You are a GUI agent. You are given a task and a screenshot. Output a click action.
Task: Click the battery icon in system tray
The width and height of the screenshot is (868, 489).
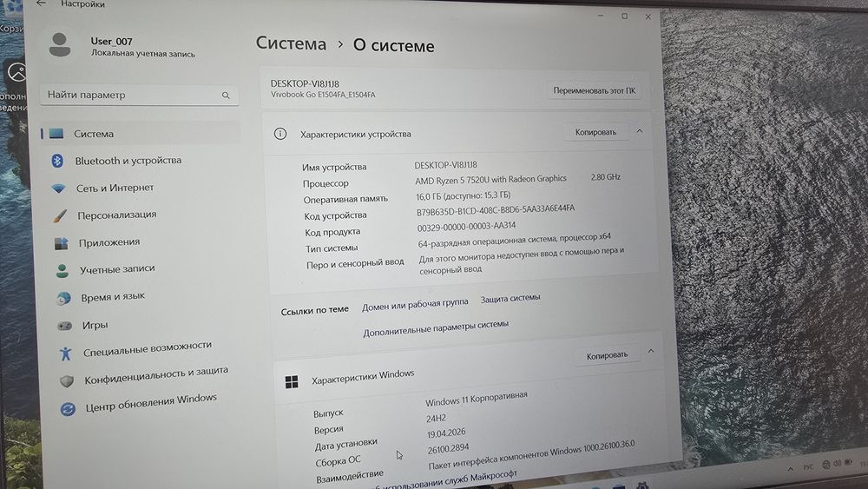848,462
